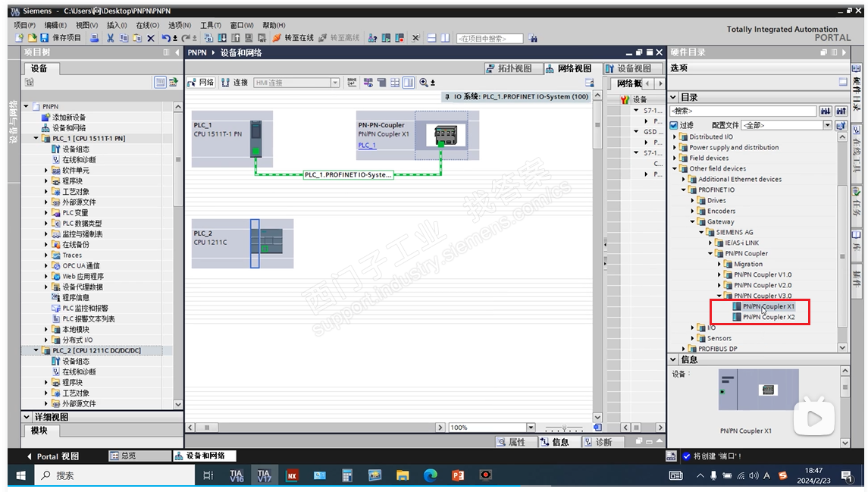Click the download to device icon
The width and height of the screenshot is (868, 492).
[222, 38]
